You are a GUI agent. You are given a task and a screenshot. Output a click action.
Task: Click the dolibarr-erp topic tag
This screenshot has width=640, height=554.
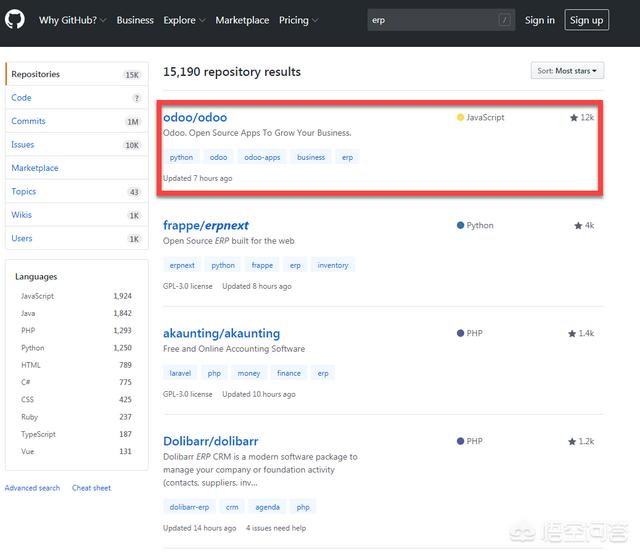pyautogui.click(x=189, y=507)
